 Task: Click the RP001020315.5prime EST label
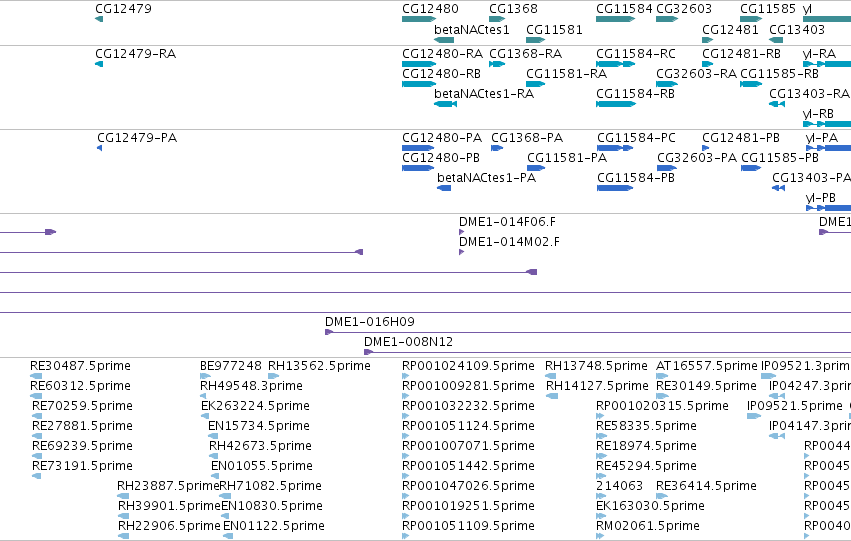pos(662,406)
